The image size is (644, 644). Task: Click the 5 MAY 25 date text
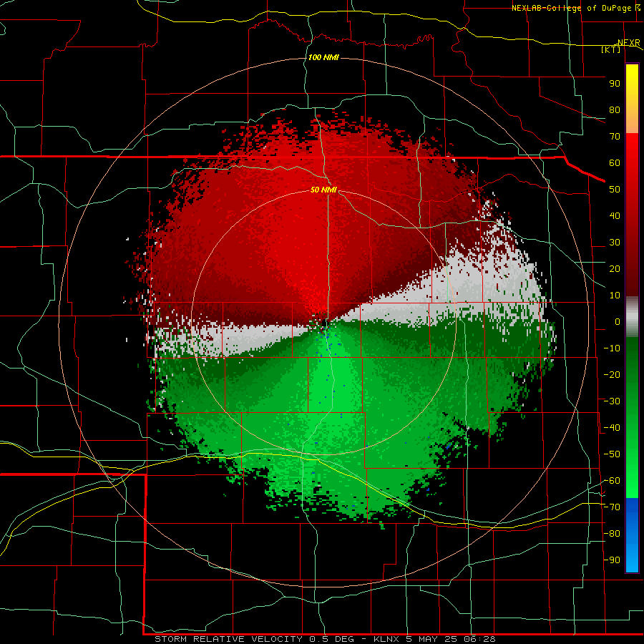coord(432,639)
